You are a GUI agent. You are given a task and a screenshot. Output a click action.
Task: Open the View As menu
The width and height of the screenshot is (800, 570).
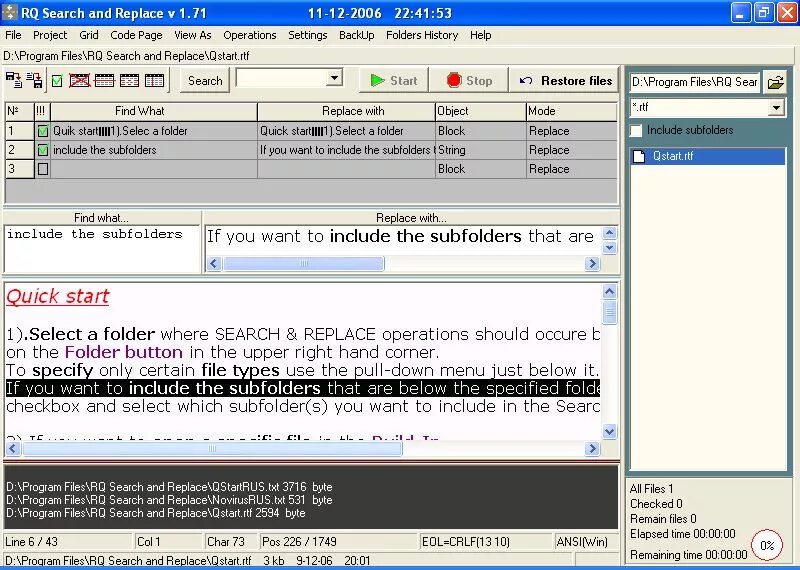click(193, 35)
